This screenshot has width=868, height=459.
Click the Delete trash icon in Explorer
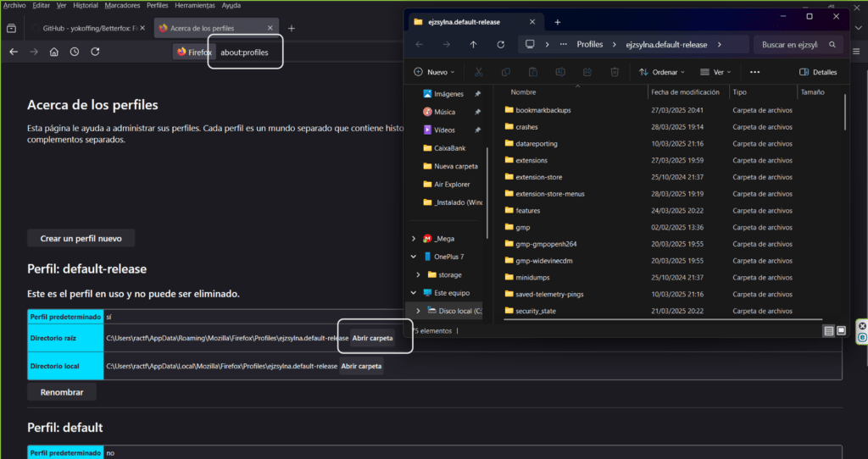click(x=615, y=72)
